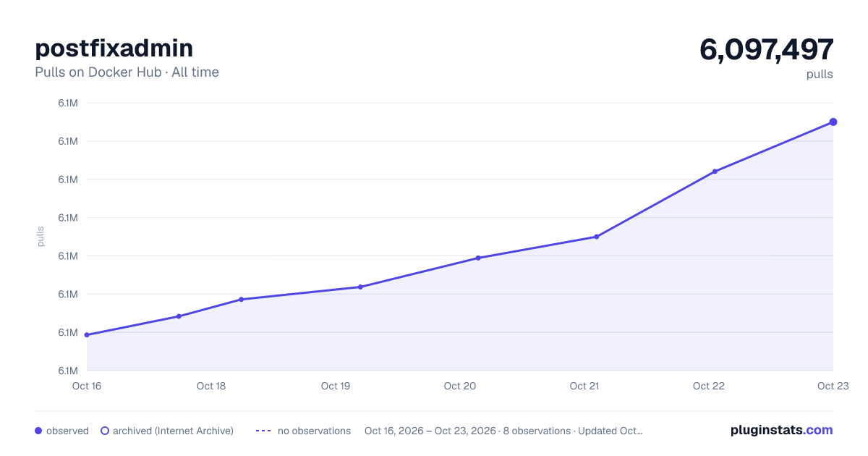This screenshot has height=456, width=868.
Task: Click the pluginstats.com link
Action: [782, 430]
